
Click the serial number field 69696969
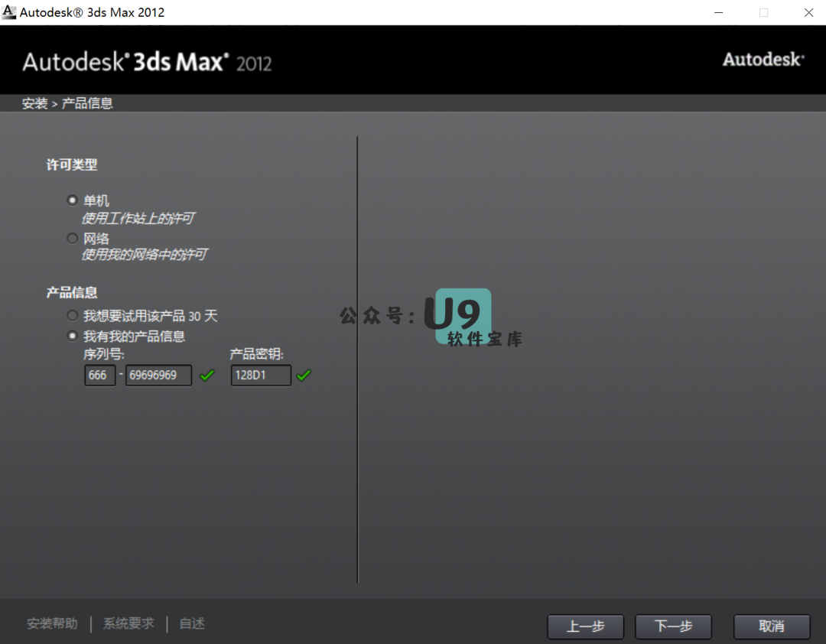pyautogui.click(x=158, y=376)
